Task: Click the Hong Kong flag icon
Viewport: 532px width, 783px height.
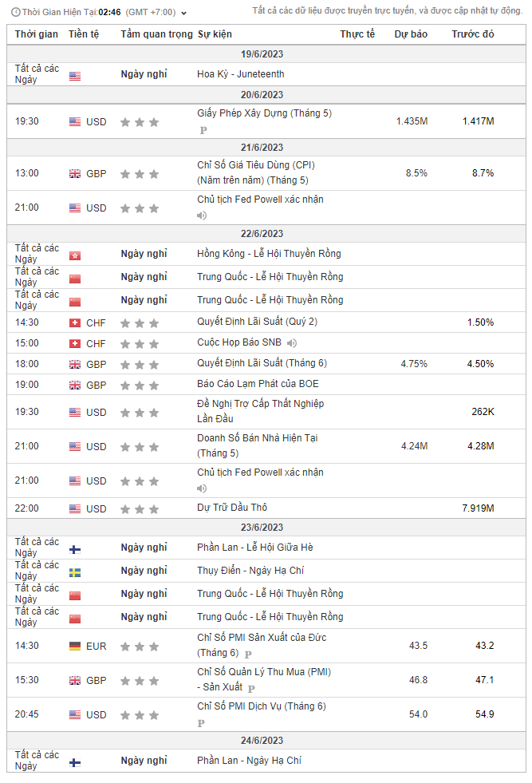Action: pos(75,255)
